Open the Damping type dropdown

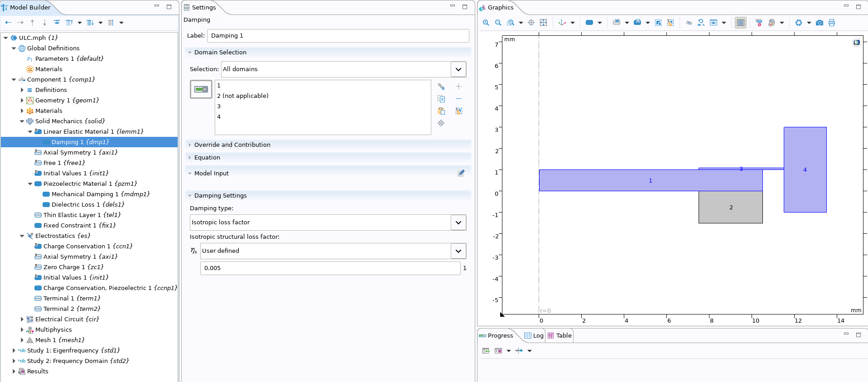click(x=458, y=222)
